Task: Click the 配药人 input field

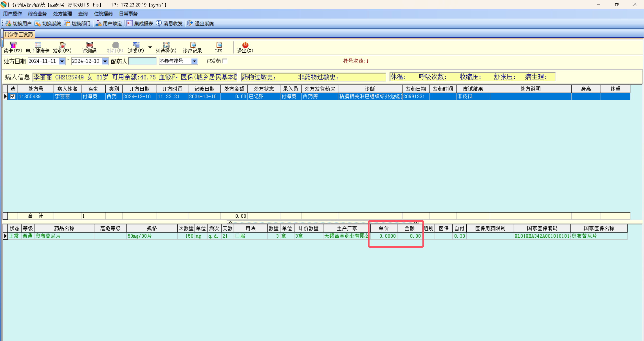Action: point(142,61)
